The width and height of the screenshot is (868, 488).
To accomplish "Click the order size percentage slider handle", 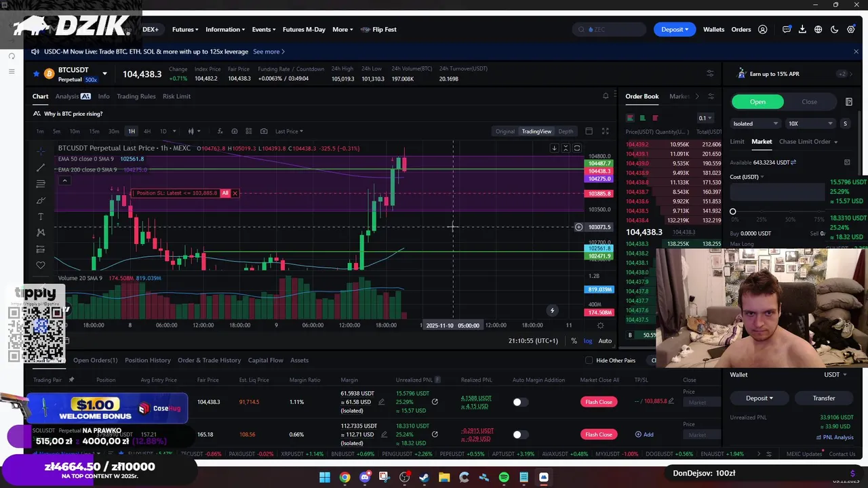I will click(x=732, y=211).
